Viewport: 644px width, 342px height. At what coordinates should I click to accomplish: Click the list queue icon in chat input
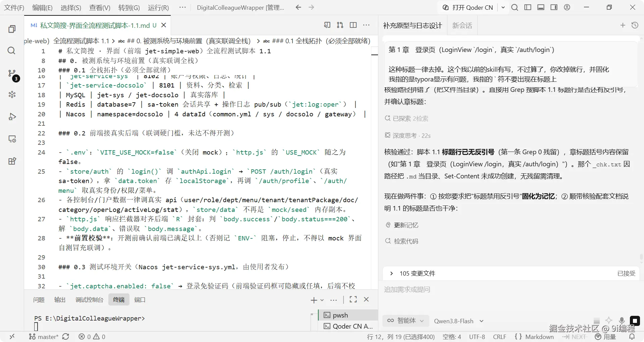click(596, 321)
